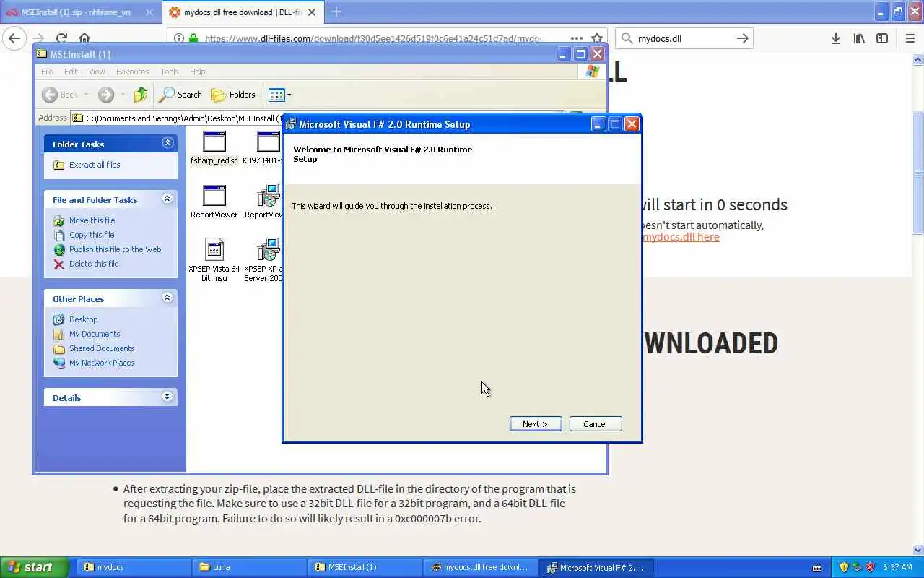Screen dimensions: 924x578
Task: Click the Explorer Back button
Action: click(59, 95)
